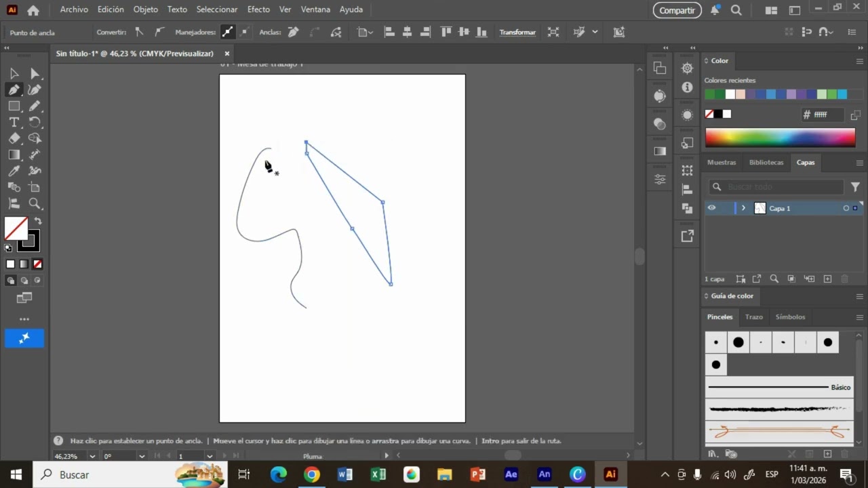Switch to the Muestras tab
The height and width of the screenshot is (488, 868).
point(722,163)
